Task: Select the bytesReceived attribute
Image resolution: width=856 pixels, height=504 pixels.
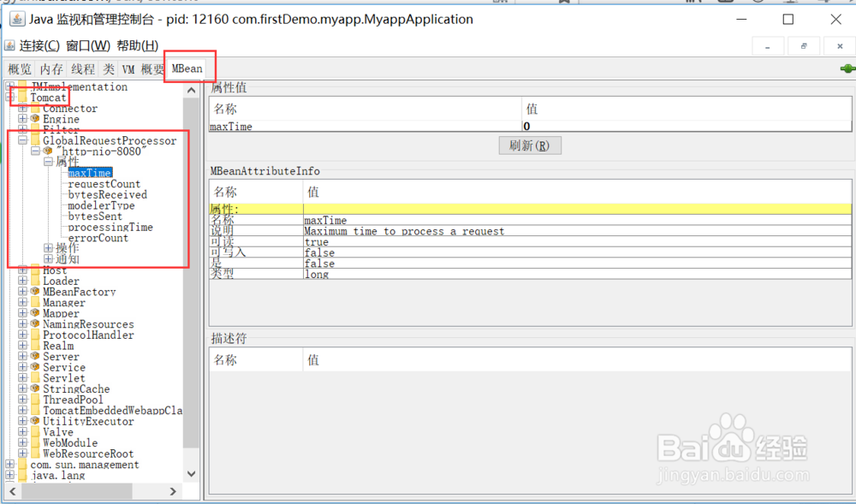Action: (108, 195)
